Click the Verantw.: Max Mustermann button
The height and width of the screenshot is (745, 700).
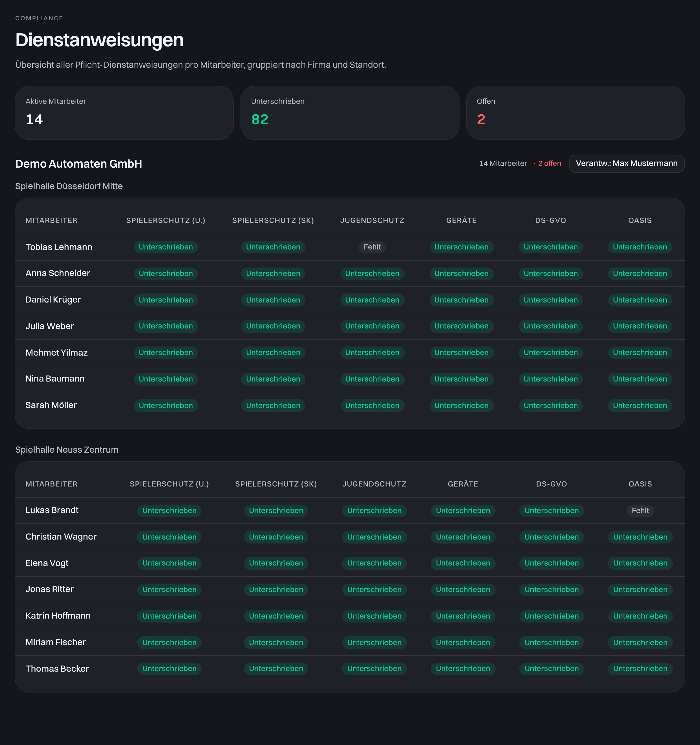click(x=627, y=163)
